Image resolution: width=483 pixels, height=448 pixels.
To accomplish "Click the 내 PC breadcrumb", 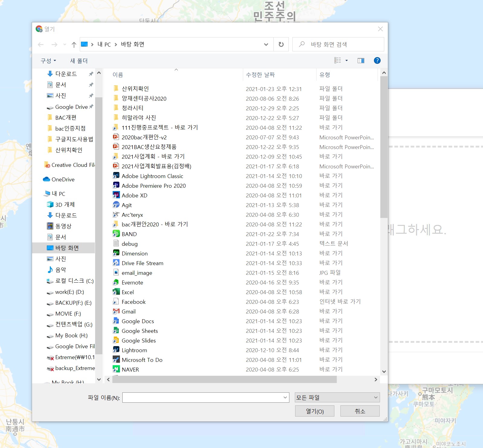I will tap(104, 44).
